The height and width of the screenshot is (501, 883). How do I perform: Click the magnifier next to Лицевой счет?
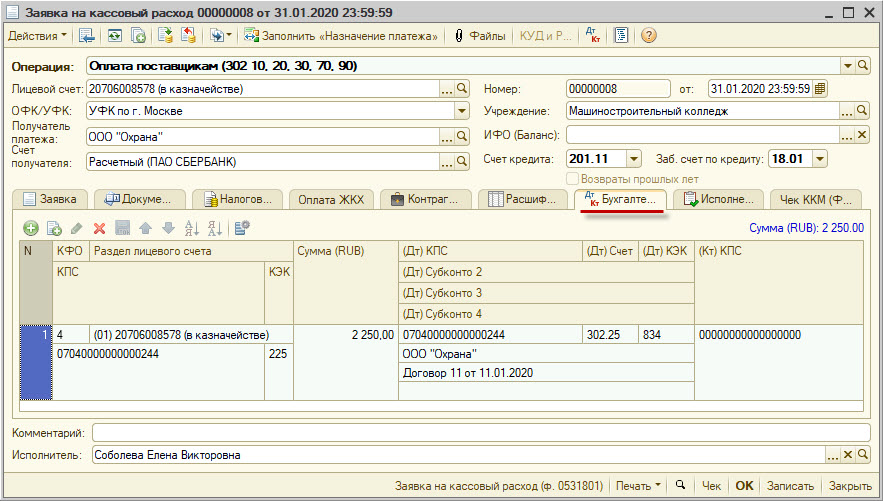462,89
